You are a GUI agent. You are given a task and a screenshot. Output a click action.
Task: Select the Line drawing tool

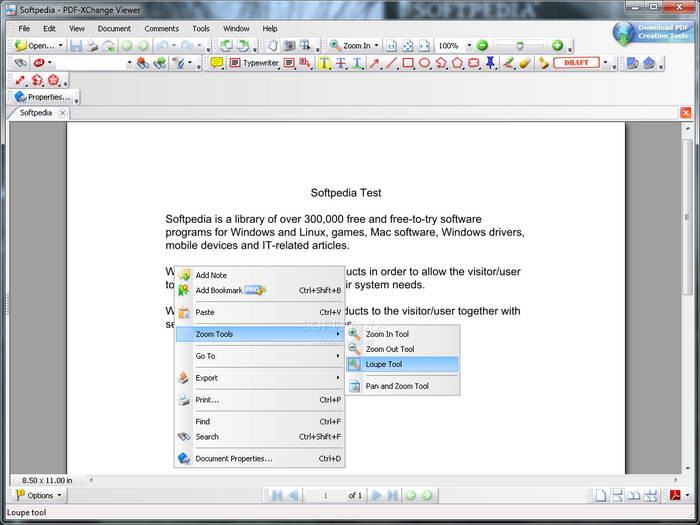(391, 63)
